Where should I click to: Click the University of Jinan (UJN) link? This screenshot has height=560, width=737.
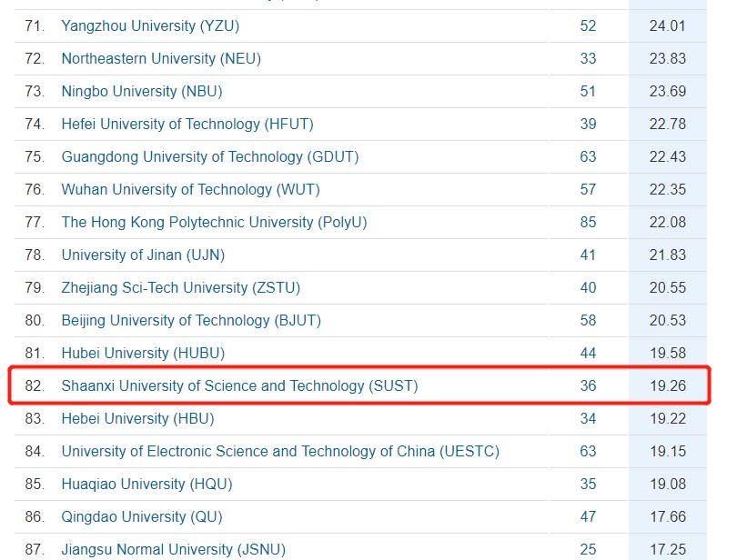(143, 255)
